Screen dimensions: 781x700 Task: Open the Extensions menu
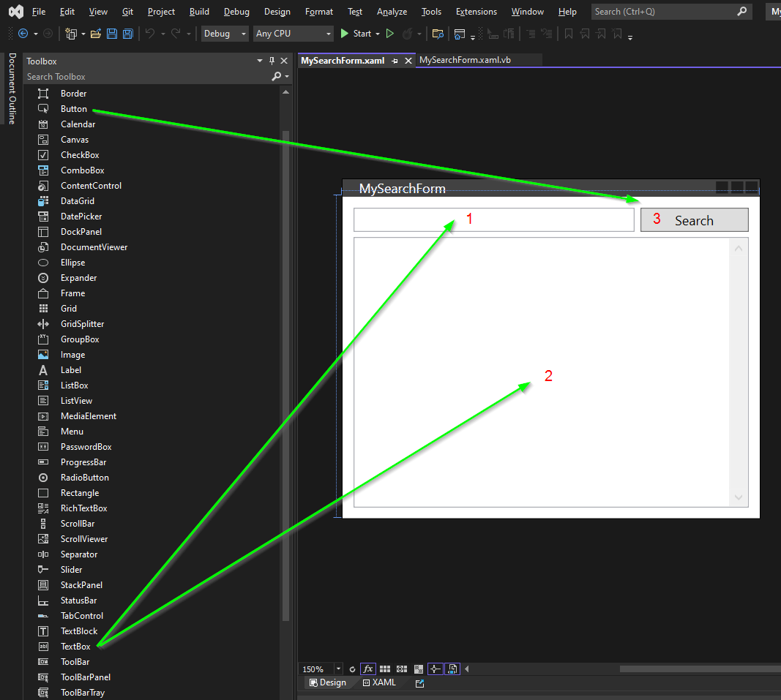pos(476,12)
